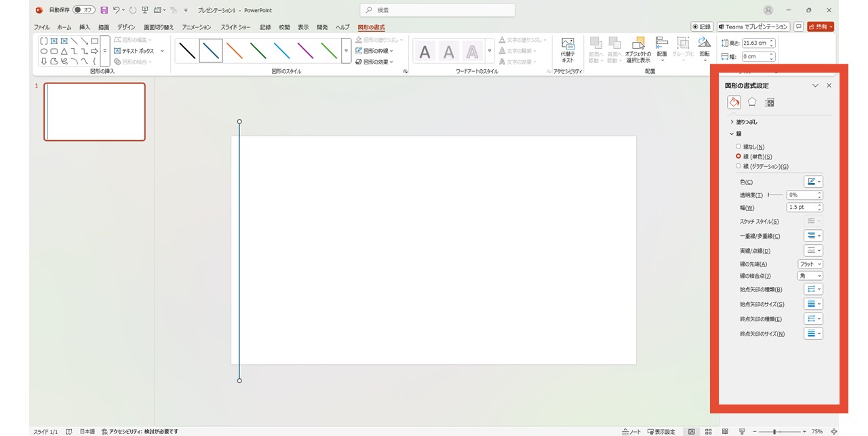Image resolution: width=868 pixels, height=436 pixels.
Task: Click the 共有 share button
Action: point(821,26)
